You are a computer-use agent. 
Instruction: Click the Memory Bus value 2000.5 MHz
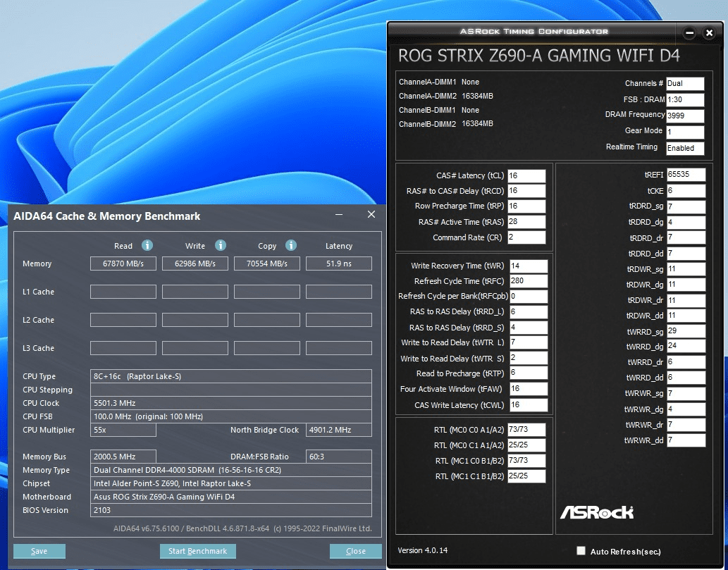(123, 457)
